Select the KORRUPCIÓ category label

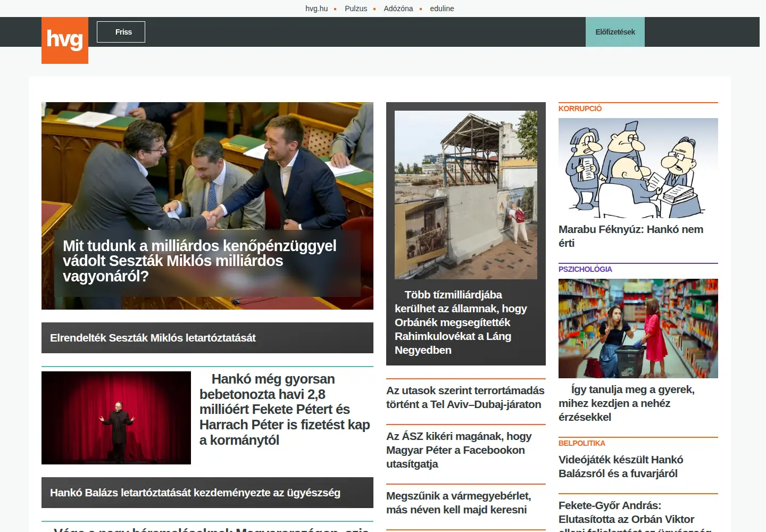pos(580,109)
